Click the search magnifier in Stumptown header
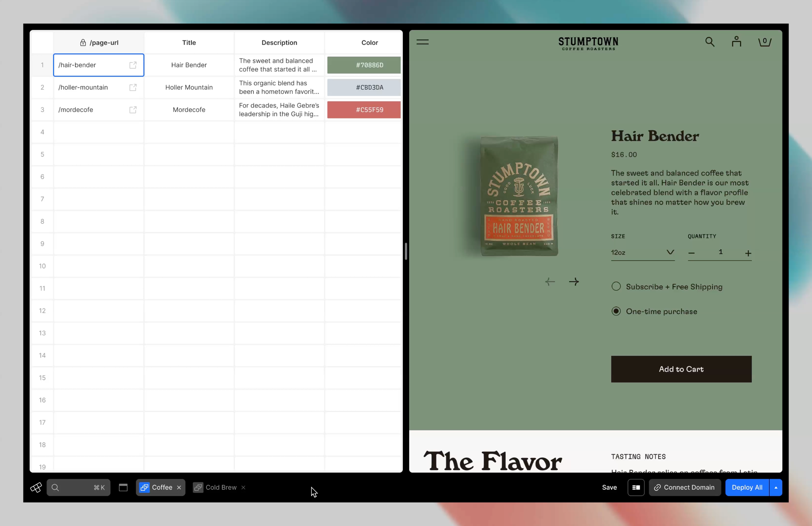Viewport: 812px width, 526px height. click(x=710, y=42)
